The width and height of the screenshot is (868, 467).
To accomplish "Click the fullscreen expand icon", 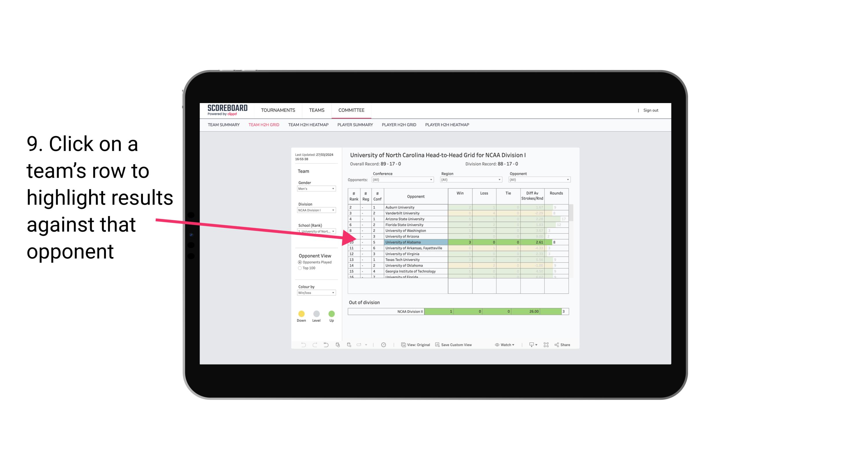I will [546, 345].
